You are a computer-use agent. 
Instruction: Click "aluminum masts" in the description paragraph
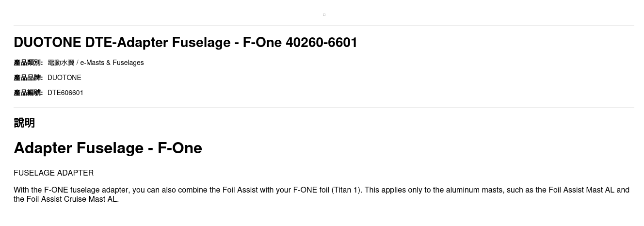456,190
